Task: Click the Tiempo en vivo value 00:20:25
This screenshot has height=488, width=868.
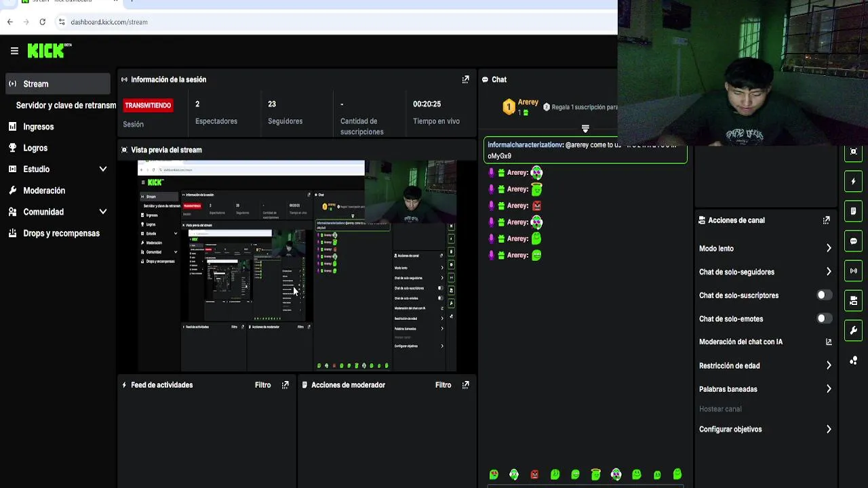Action: [427, 104]
